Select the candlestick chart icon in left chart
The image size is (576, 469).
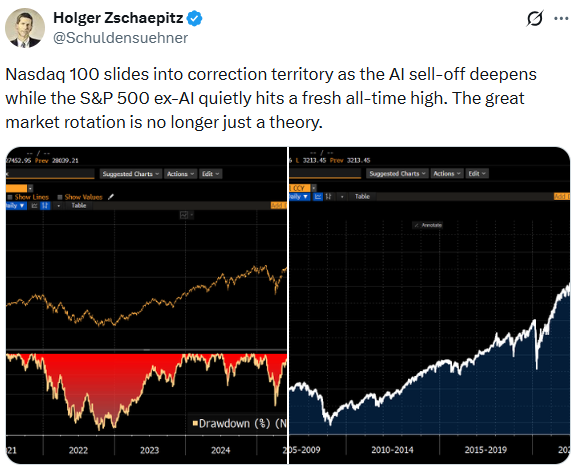[45, 206]
